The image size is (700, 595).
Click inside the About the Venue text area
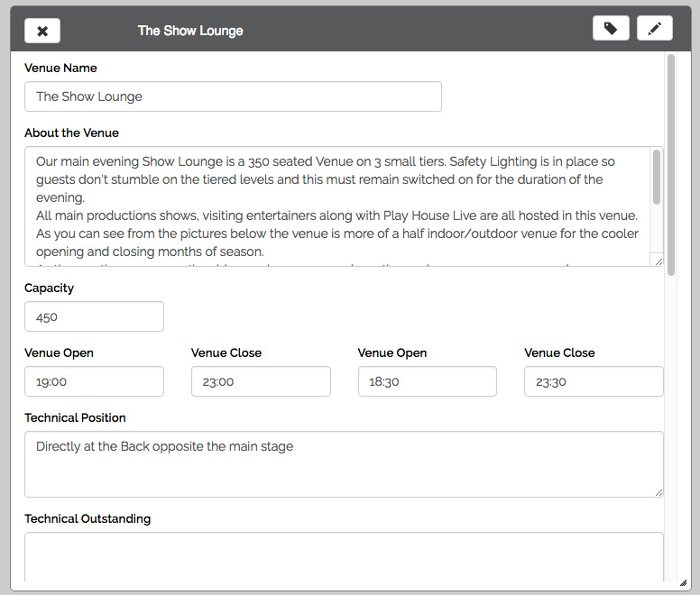(x=334, y=206)
